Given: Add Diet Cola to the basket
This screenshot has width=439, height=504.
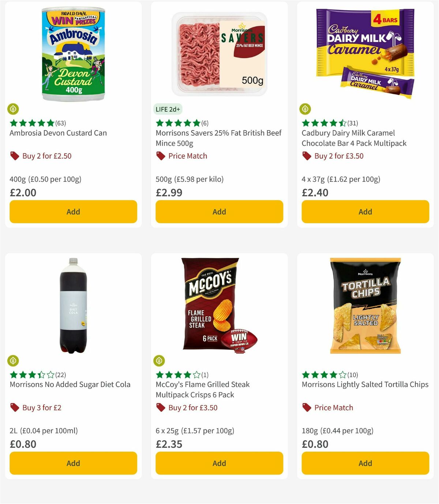Looking at the screenshot, I should (x=73, y=463).
